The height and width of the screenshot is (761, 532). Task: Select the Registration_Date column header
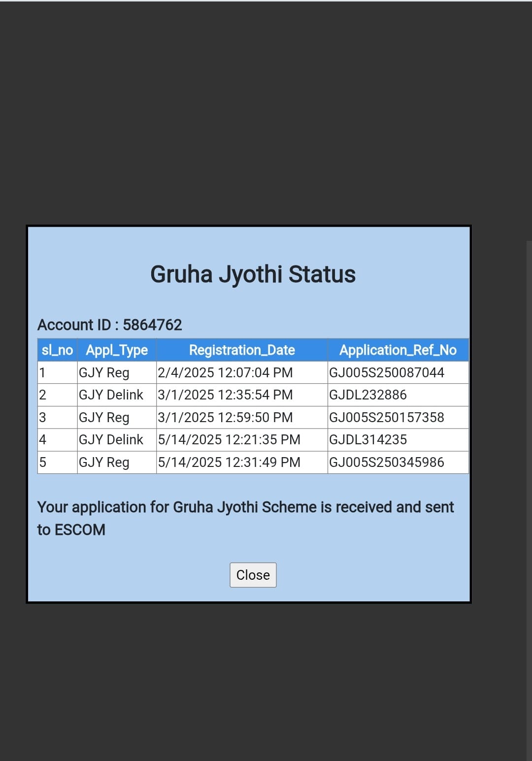[x=242, y=350]
